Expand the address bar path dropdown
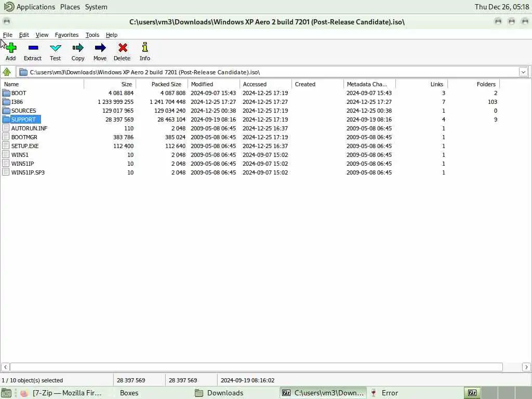Screen dimensions: 532x399 [523, 72]
